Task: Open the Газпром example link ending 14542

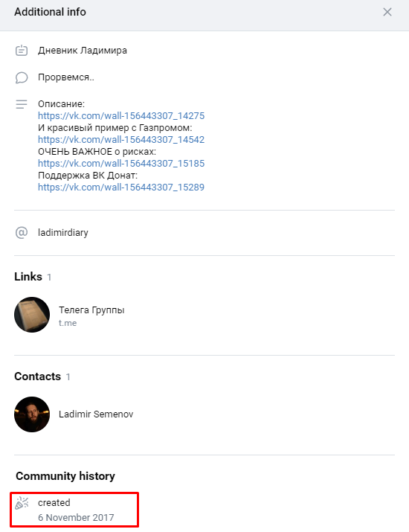Action: [x=121, y=139]
